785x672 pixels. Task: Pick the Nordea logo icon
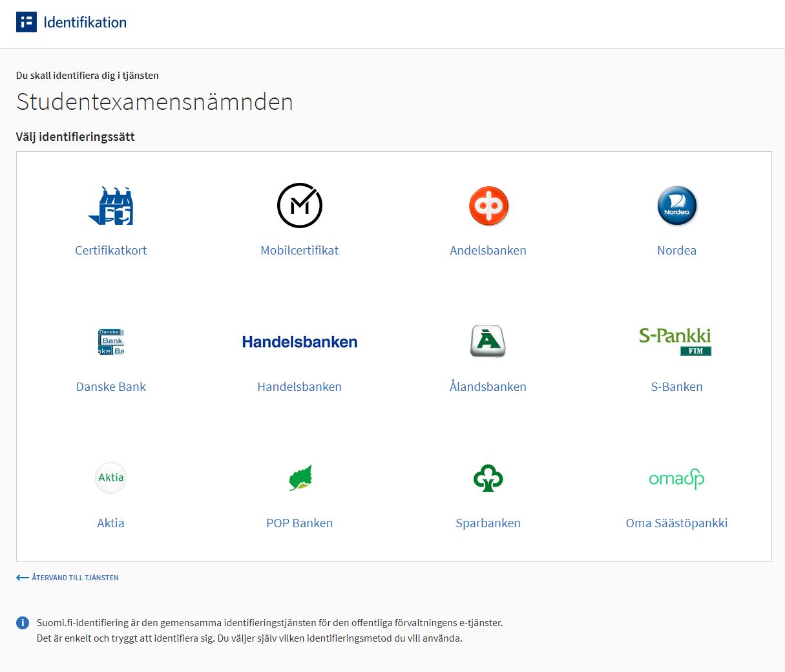[677, 206]
